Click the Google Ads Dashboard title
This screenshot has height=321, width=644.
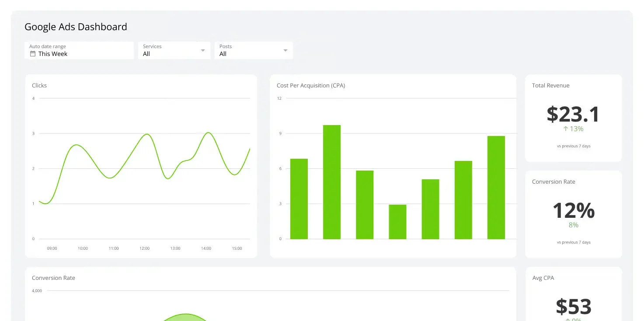[76, 27]
